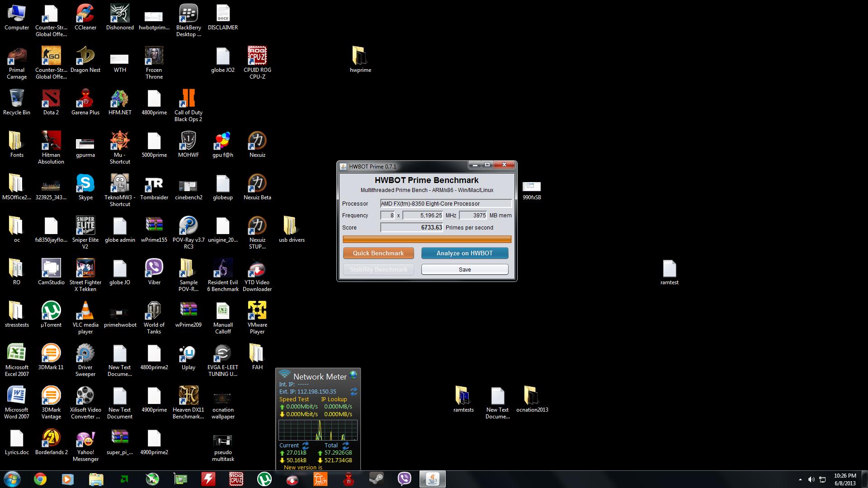Image resolution: width=868 pixels, height=488 pixels.
Task: Select the Heaven DX11 Benchmark icon
Action: pyautogui.click(x=189, y=403)
